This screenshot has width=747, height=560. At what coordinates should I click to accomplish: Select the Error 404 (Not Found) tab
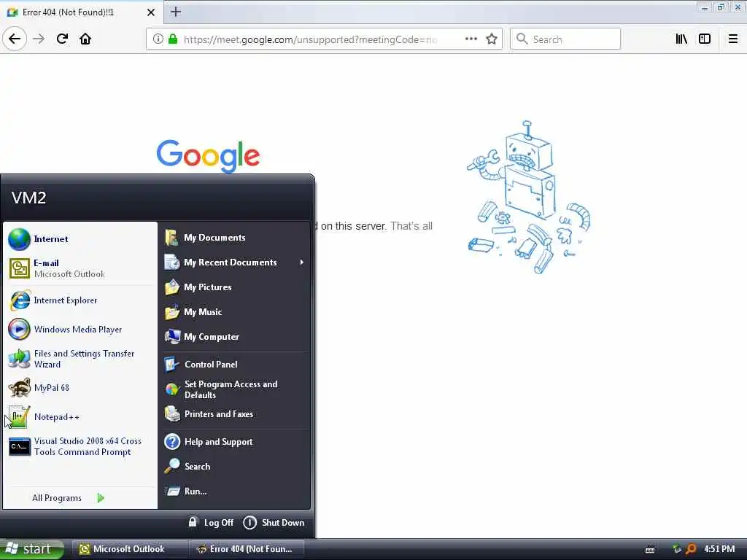coord(81,12)
